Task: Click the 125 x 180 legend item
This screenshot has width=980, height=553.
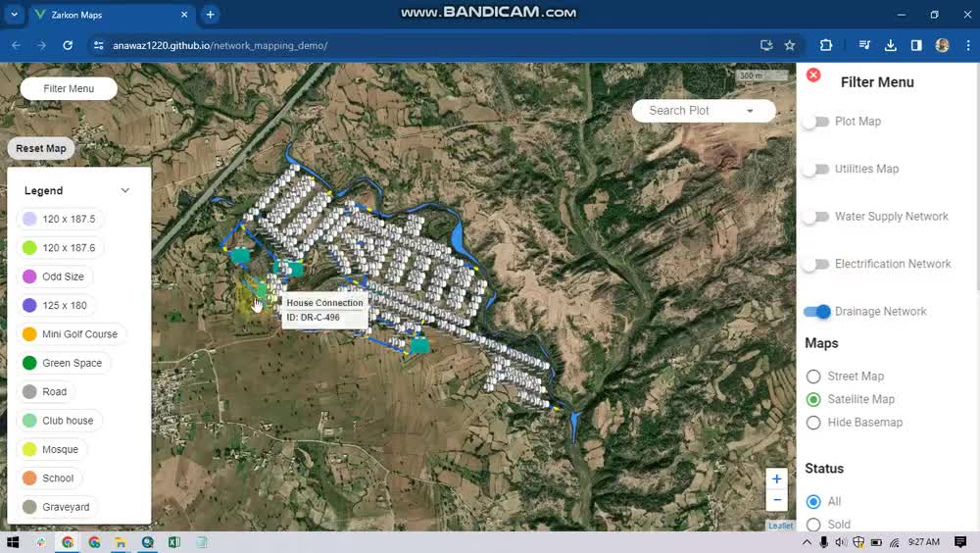Action: point(56,305)
